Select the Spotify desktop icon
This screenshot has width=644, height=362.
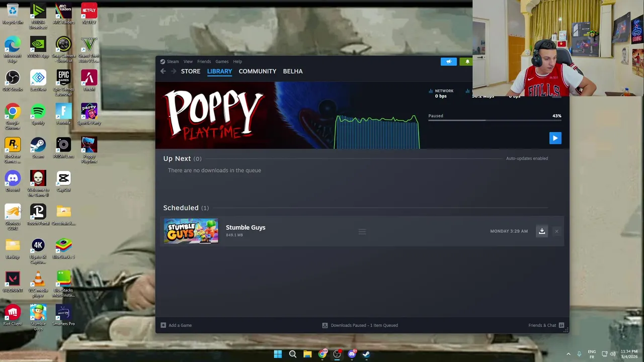point(38,115)
